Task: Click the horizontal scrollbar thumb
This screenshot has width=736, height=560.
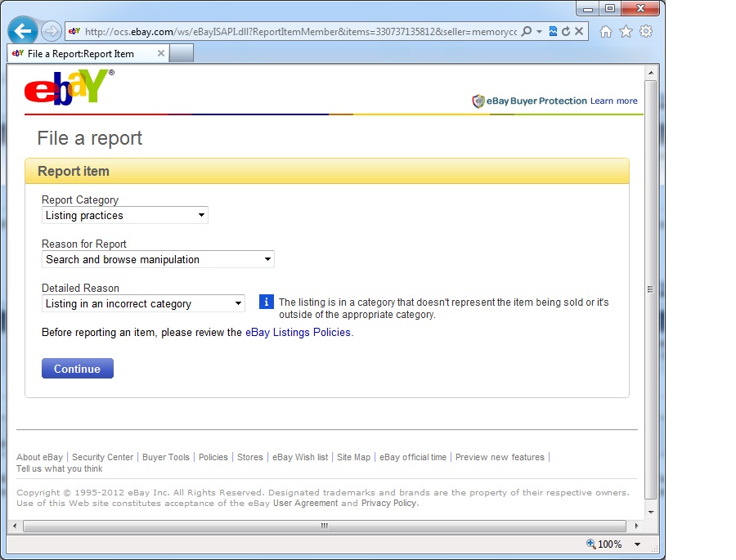Action: (x=325, y=526)
